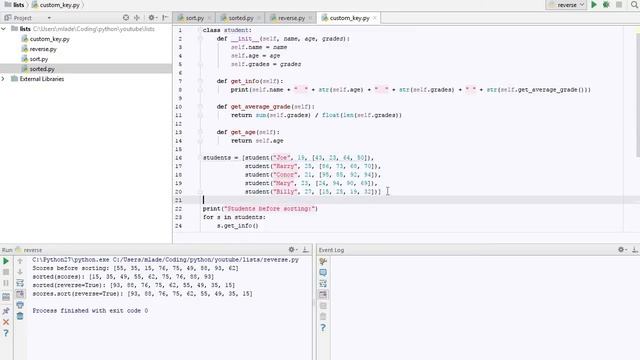The width and height of the screenshot is (640, 360).
Task: Stop process in Run panel sidebar
Action: click(x=6, y=272)
